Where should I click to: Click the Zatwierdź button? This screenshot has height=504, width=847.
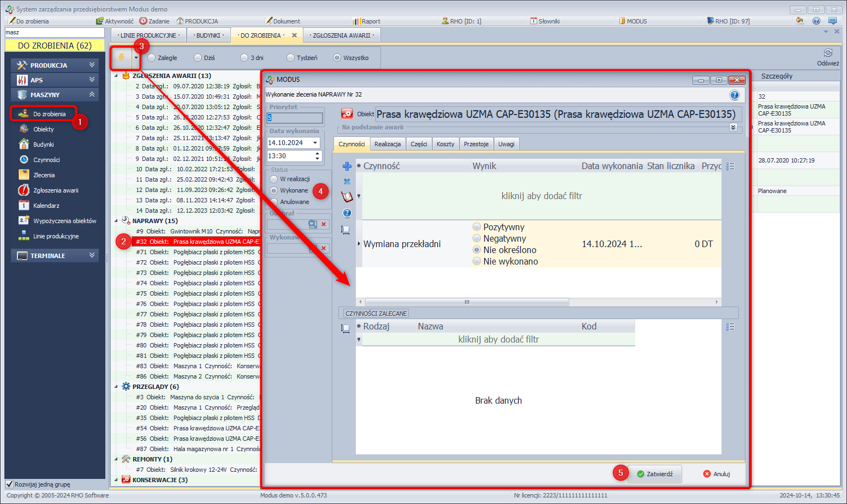[655, 474]
